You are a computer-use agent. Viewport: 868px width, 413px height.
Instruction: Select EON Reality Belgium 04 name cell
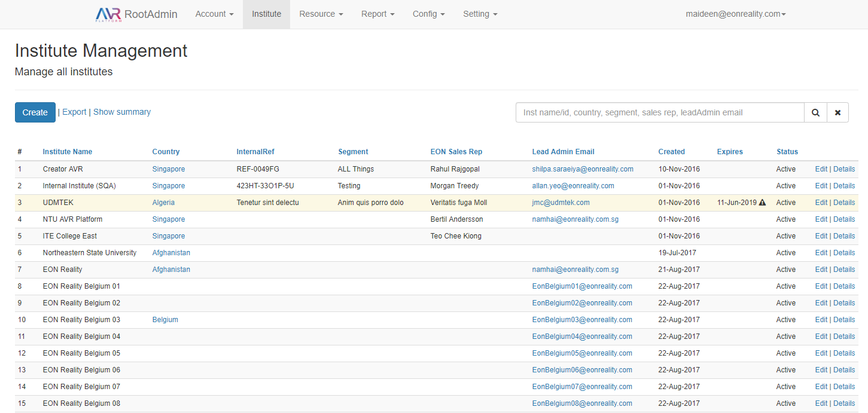coord(81,336)
